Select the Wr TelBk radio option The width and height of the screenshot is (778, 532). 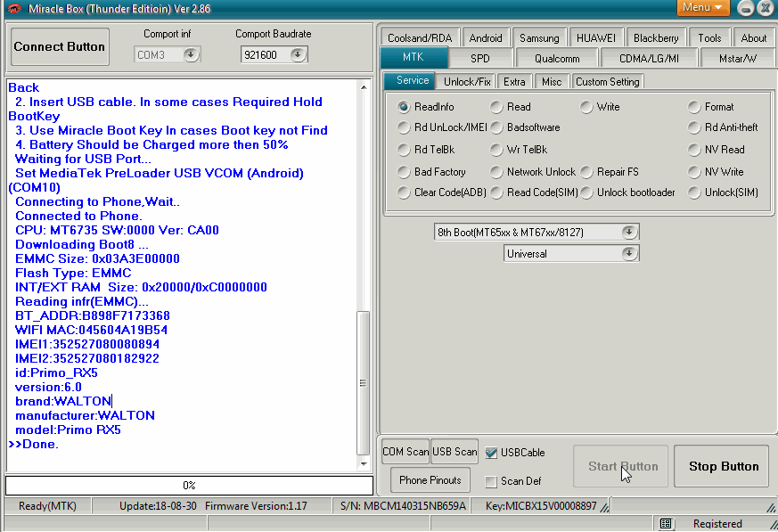click(496, 150)
